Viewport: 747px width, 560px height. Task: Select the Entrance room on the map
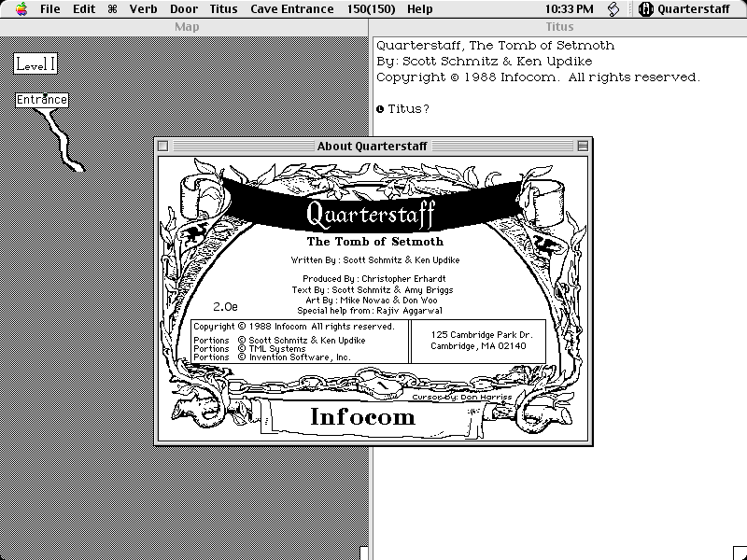pyautogui.click(x=42, y=100)
